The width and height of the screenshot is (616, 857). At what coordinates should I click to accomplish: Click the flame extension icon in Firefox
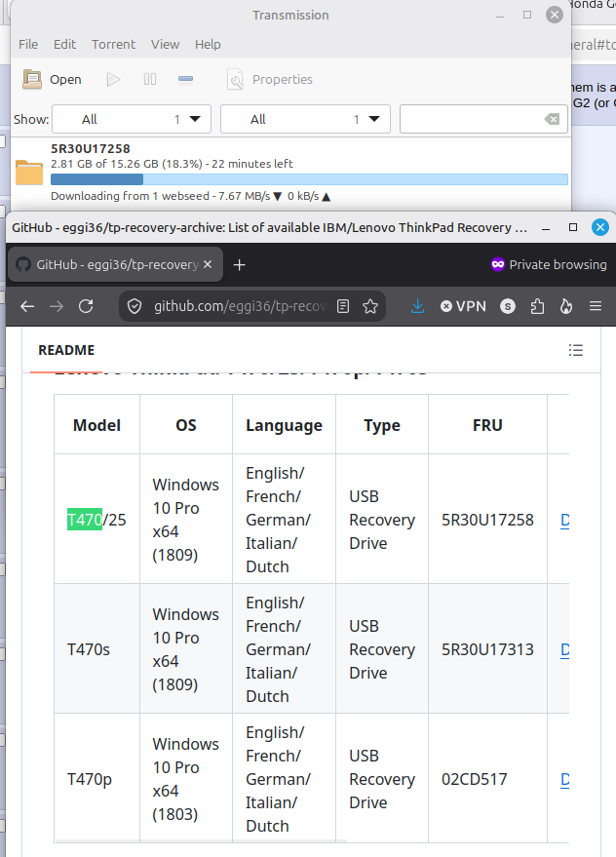[566, 306]
